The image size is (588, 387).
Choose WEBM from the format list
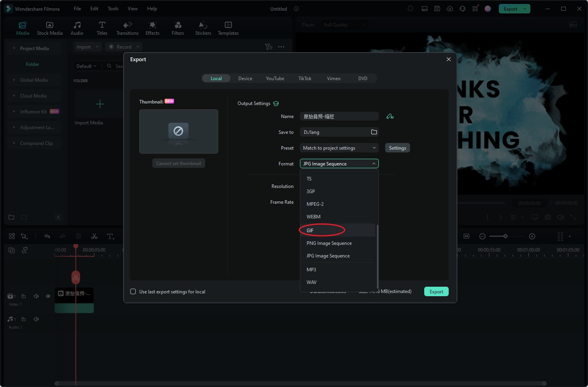[338, 216]
